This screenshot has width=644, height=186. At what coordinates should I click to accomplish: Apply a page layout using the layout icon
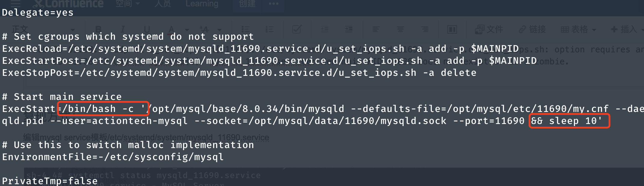(452, 29)
